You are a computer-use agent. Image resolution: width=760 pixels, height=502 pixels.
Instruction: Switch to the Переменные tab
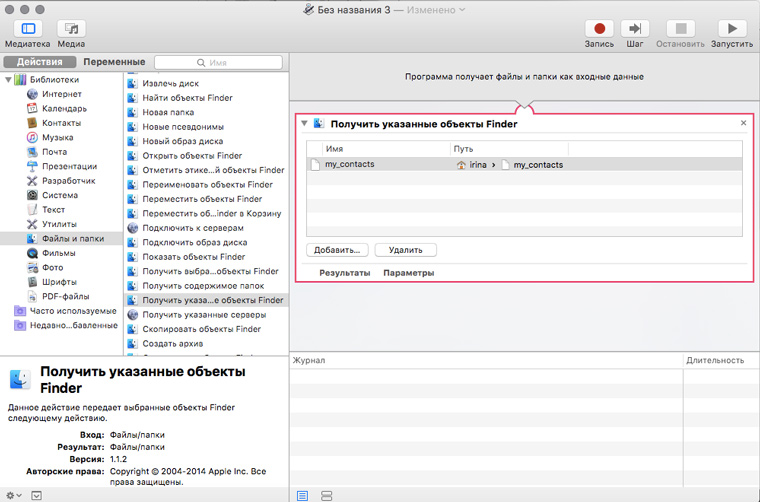point(113,62)
